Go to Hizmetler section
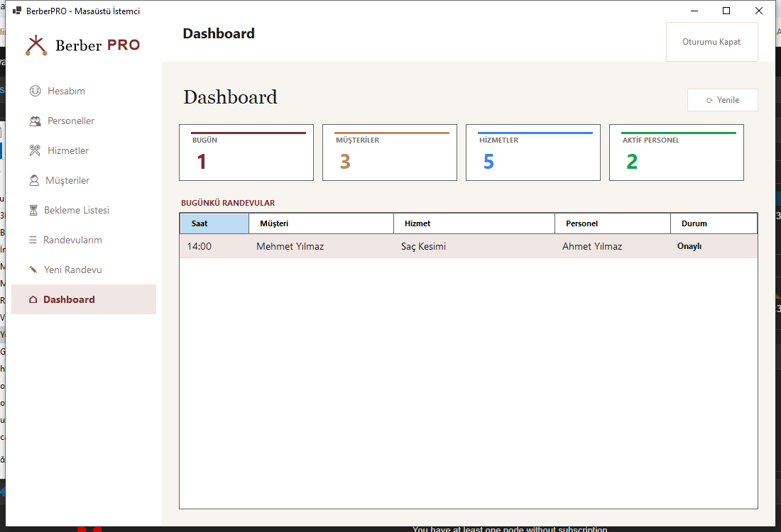781x532 pixels. [x=84, y=150]
